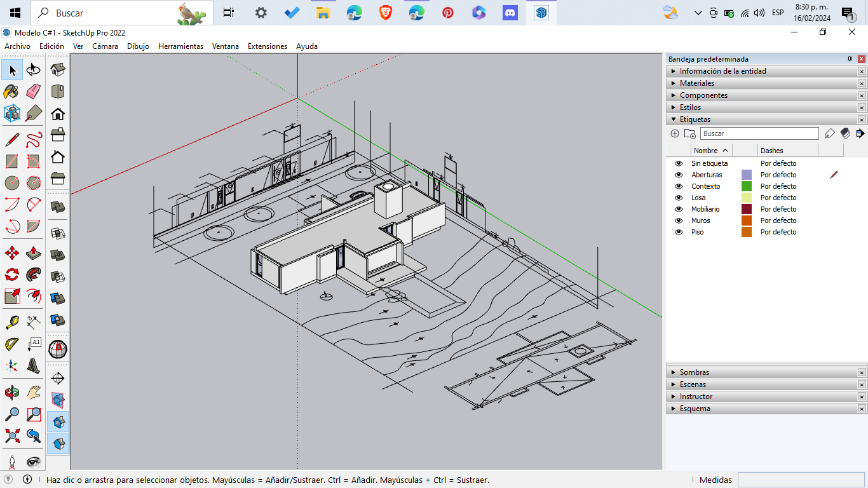Expand the Materiales panel
868x488 pixels.
click(x=696, y=83)
